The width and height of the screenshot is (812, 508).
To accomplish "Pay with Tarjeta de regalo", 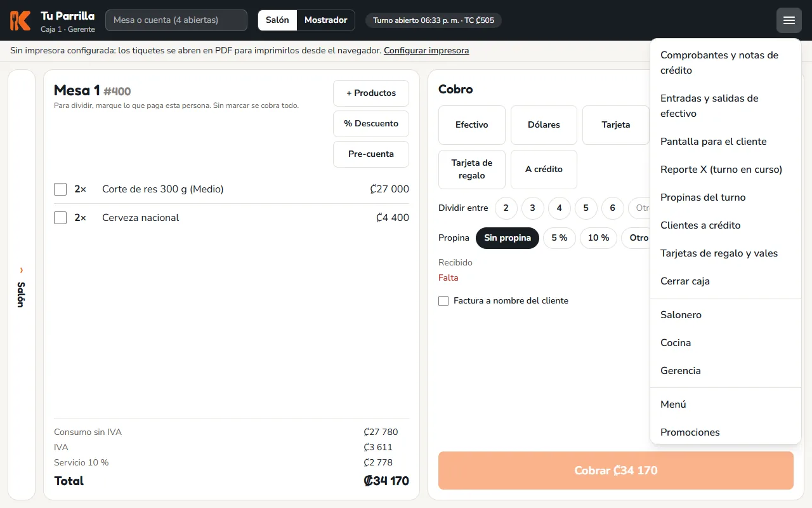I will pos(472,170).
